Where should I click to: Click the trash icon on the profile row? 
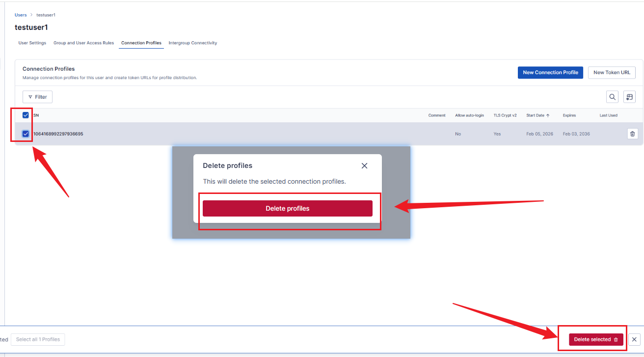(632, 134)
